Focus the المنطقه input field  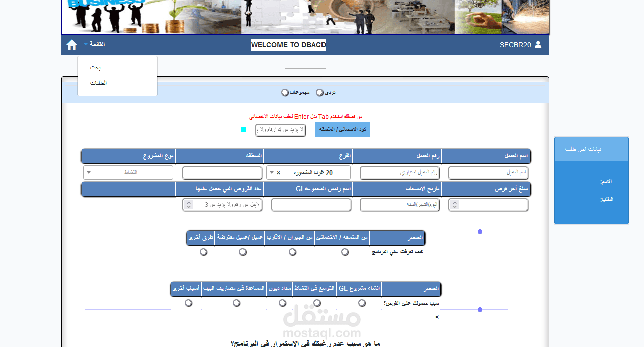tap(222, 173)
